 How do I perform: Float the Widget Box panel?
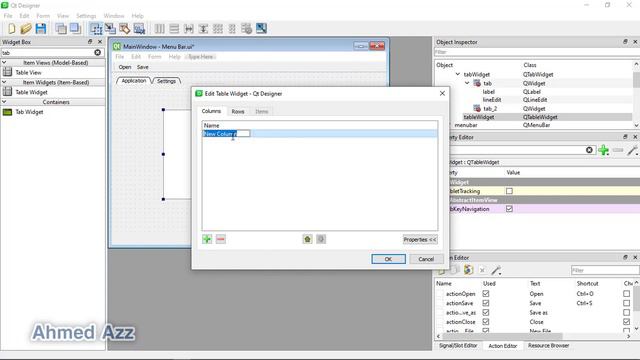[x=90, y=42]
